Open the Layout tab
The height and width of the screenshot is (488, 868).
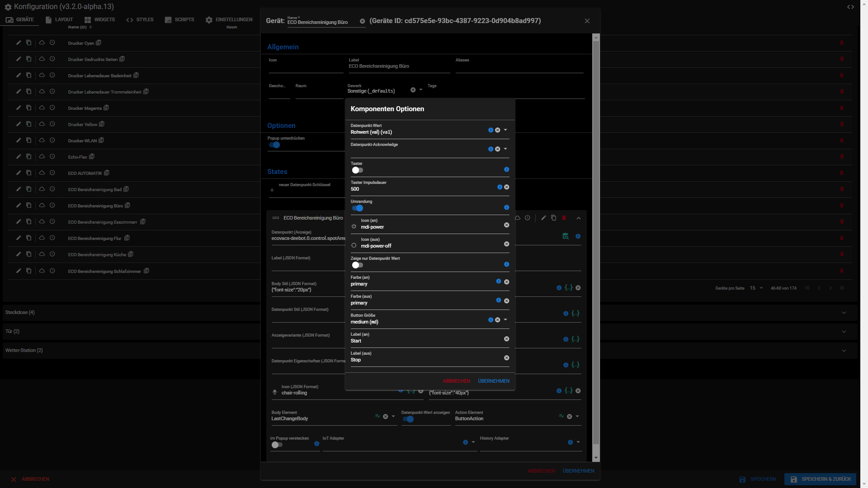tap(59, 19)
